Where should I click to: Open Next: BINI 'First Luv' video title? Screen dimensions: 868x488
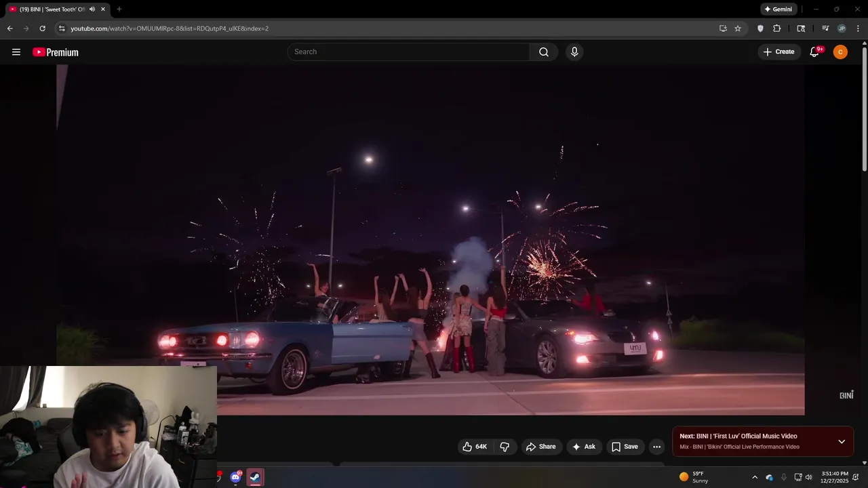pyautogui.click(x=738, y=436)
